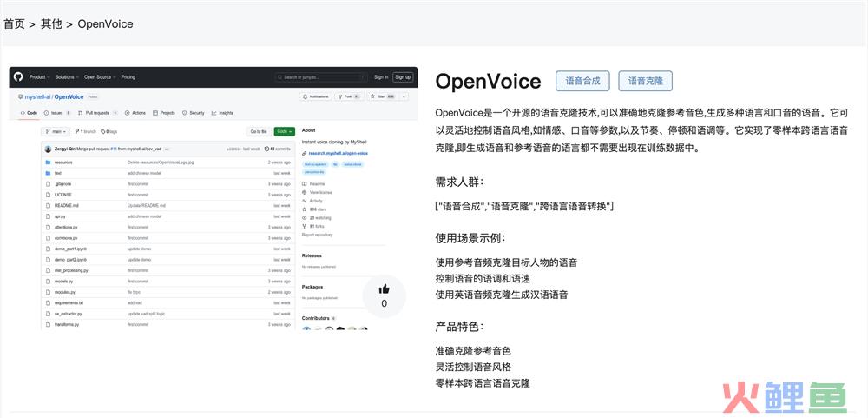Click the OpenVoice page title
868x418 pixels.
point(488,82)
